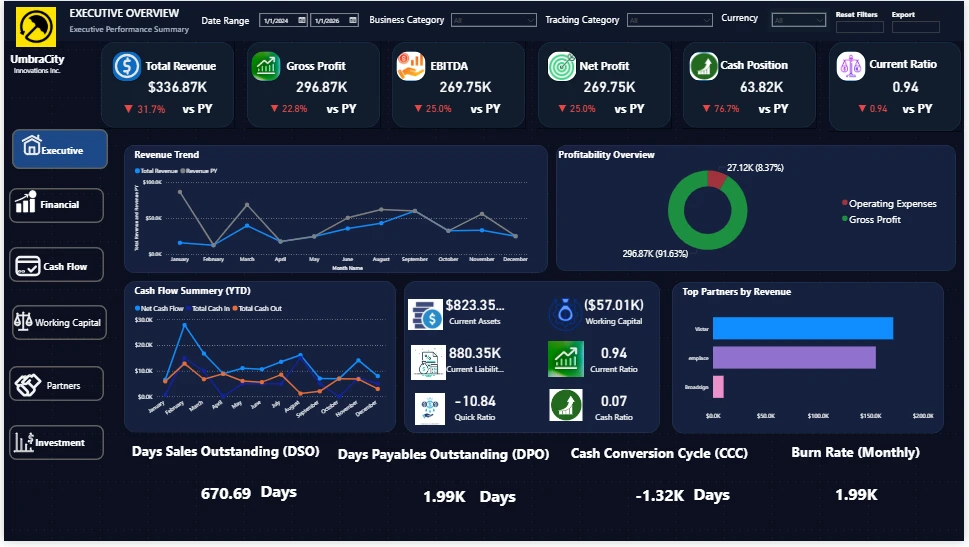Click the Working Capital medal icon

click(565, 313)
